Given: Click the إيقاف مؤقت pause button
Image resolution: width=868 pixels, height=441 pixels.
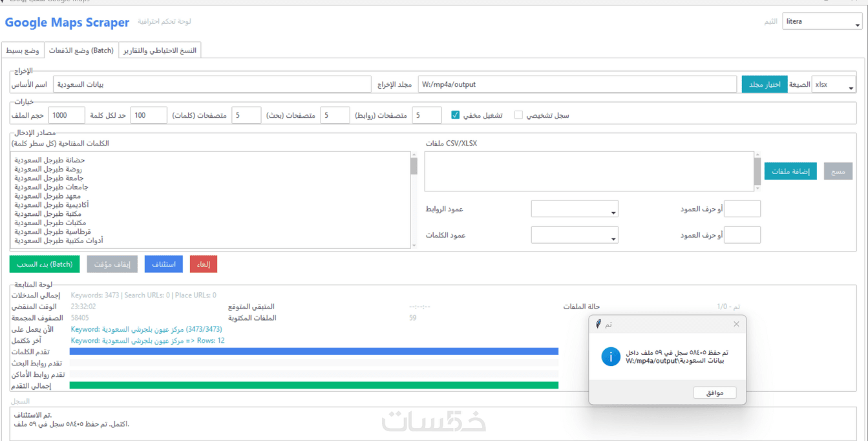Looking at the screenshot, I should (112, 264).
